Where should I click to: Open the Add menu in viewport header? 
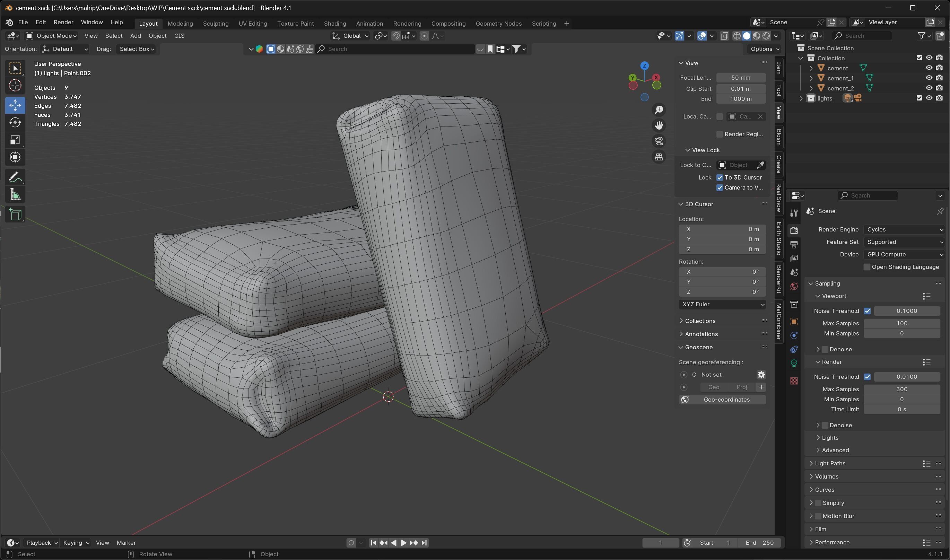(x=136, y=36)
